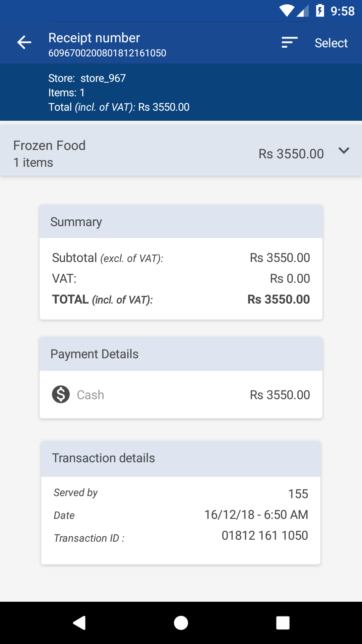
Task: Select the Cash payment row
Action: pyautogui.click(x=181, y=395)
